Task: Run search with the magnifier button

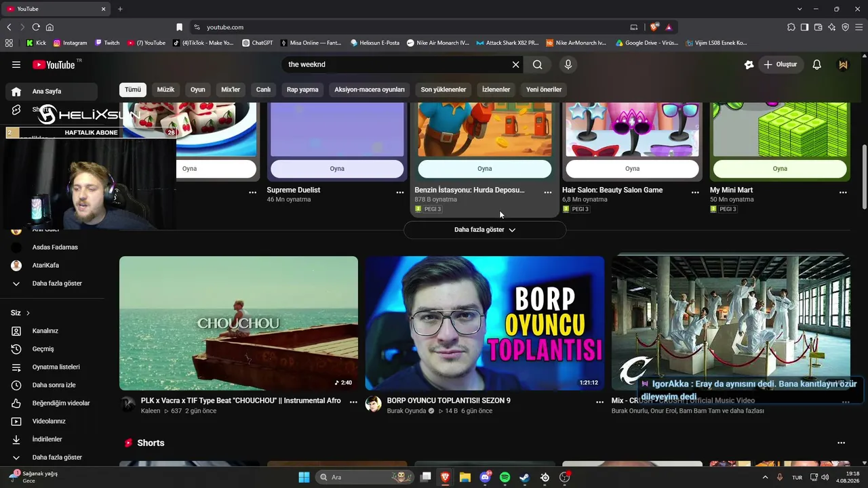Action: (538, 64)
